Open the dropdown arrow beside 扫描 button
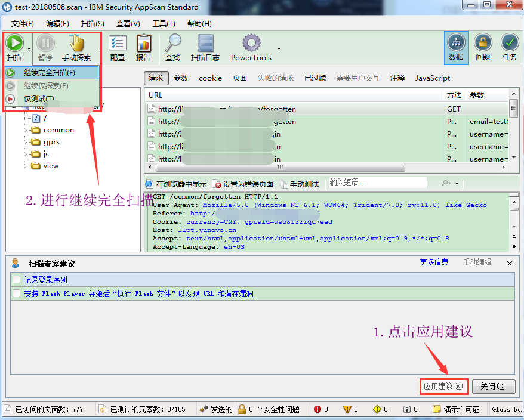The image size is (524, 420). [29, 48]
